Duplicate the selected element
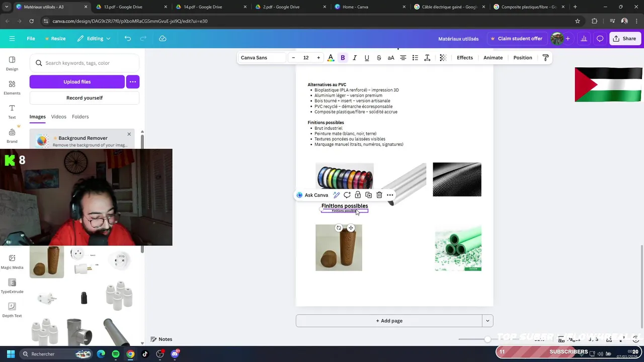Screen dimensions: 644x362 pyautogui.click(x=369, y=195)
